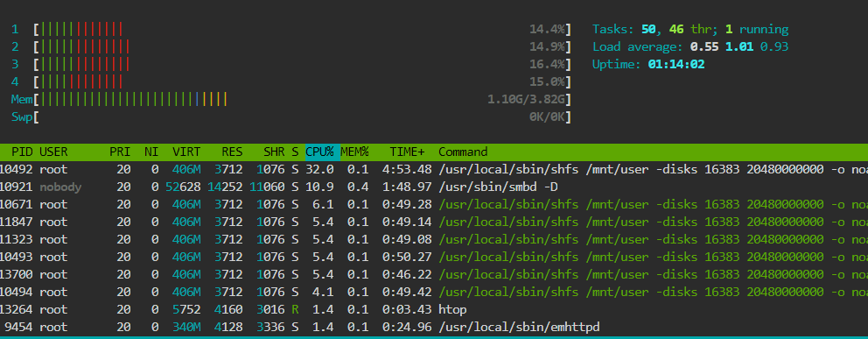The width and height of the screenshot is (868, 339).
Task: Select process row PID 10493
Action: pyautogui.click(x=434, y=257)
